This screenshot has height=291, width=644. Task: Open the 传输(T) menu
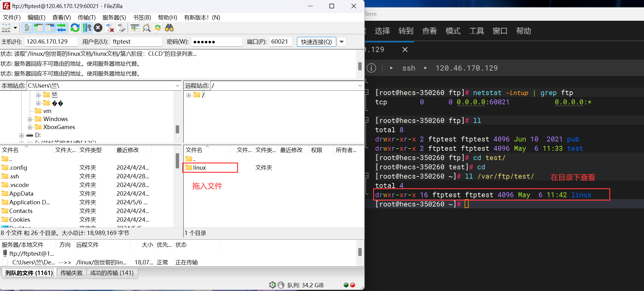point(86,17)
